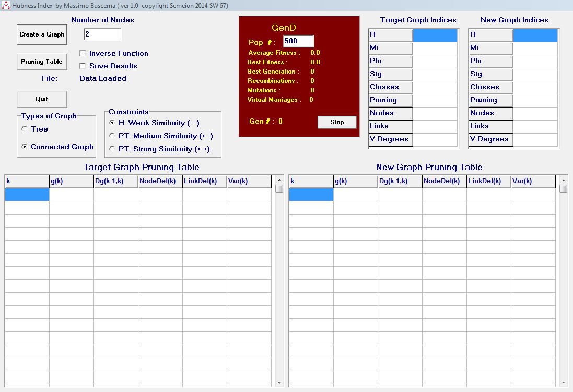Click Dg(k-1,k) header in Target Graph table
Image resolution: width=573 pixels, height=392 pixels.
click(116, 182)
